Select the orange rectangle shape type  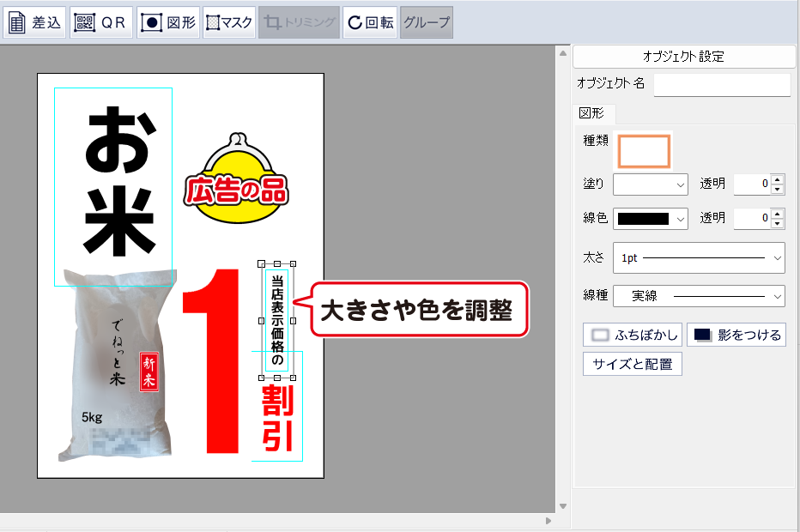(x=644, y=150)
